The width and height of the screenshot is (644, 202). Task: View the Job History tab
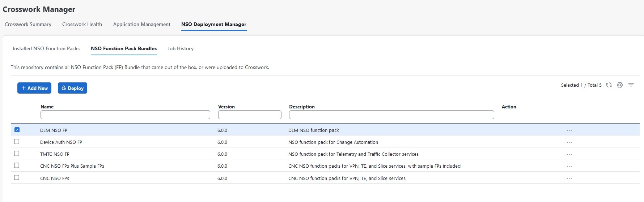[x=181, y=48]
